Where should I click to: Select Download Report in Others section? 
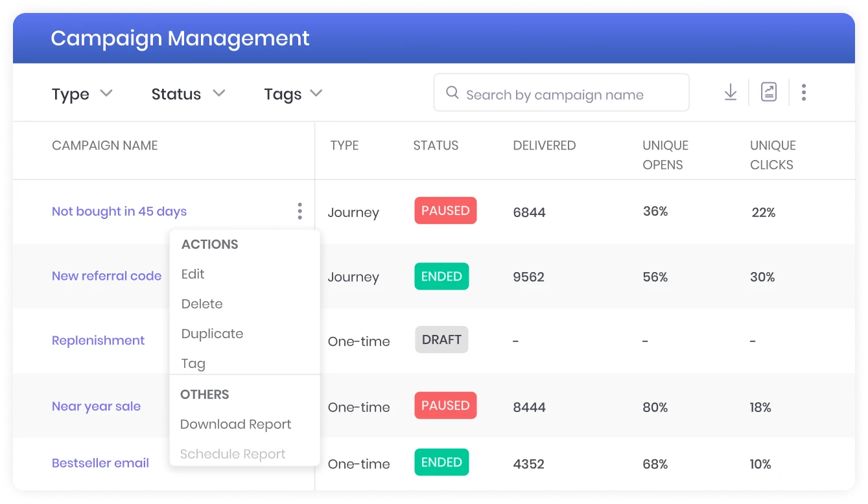pyautogui.click(x=236, y=424)
